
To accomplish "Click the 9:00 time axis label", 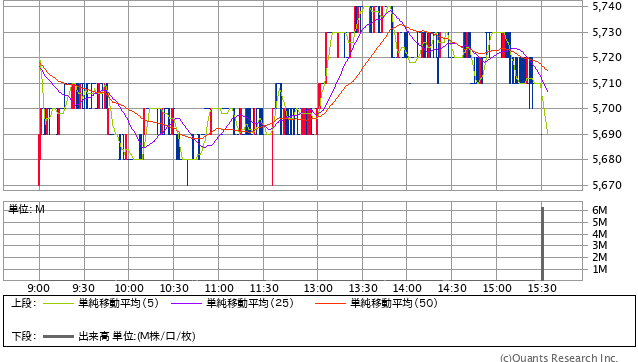I will pos(39,288).
